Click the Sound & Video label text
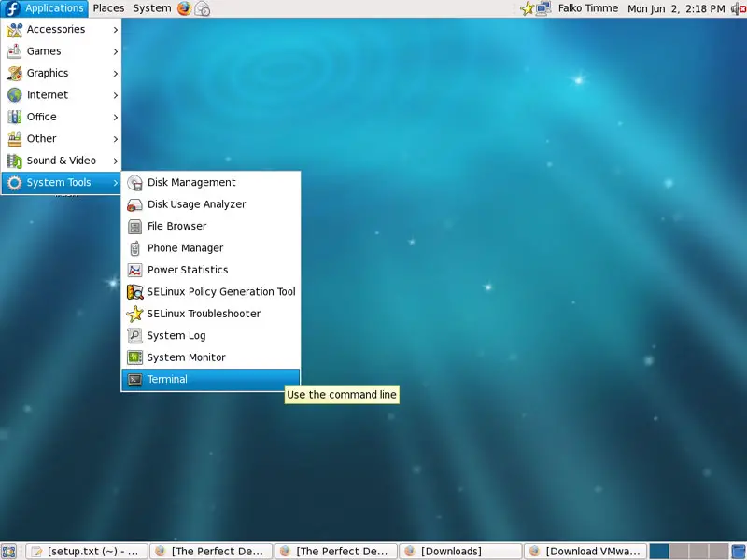Image resolution: width=747 pixels, height=560 pixels. 62,161
